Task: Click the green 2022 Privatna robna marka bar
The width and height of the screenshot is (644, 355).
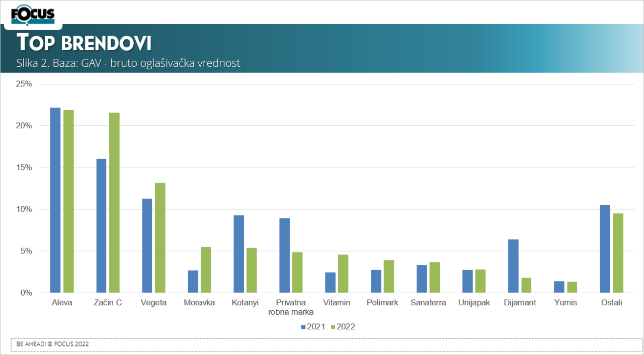Action: click(297, 273)
